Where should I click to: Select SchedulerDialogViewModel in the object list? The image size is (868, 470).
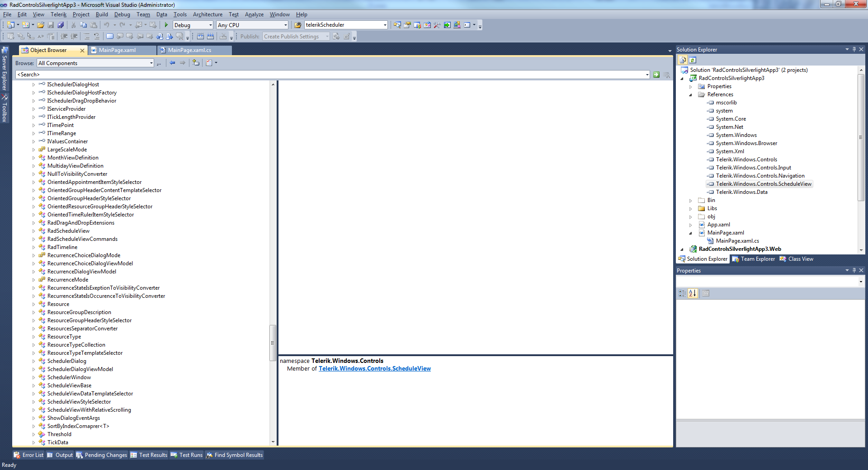click(x=80, y=369)
